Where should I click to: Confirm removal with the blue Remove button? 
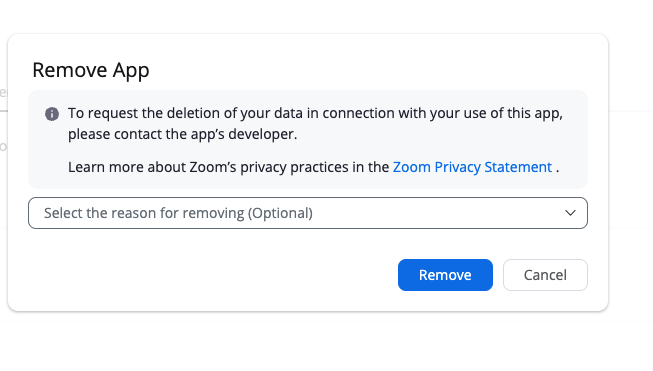coord(445,275)
